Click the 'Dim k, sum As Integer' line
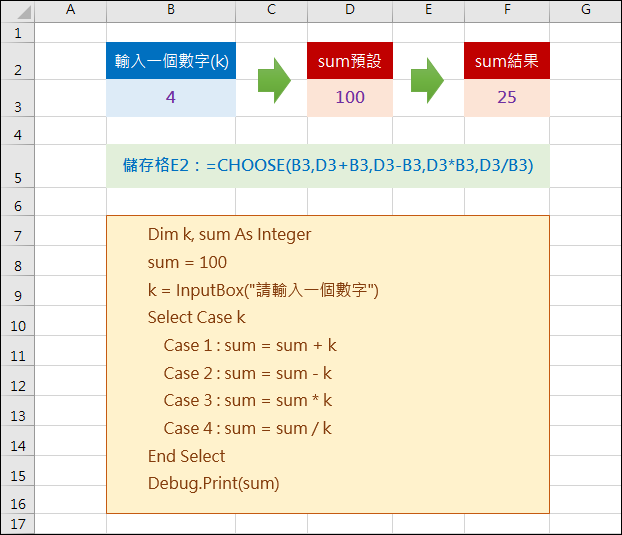This screenshot has width=622, height=535. point(229,234)
